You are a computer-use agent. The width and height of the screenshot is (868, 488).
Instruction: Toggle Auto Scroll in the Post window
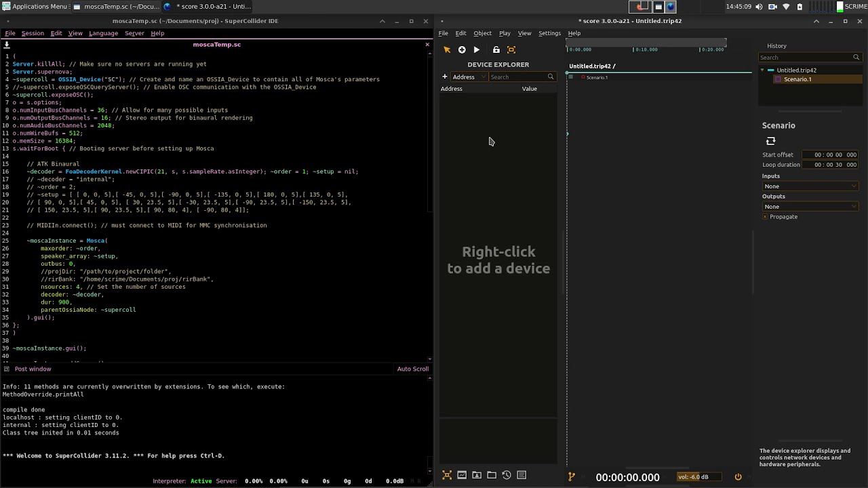point(413,369)
